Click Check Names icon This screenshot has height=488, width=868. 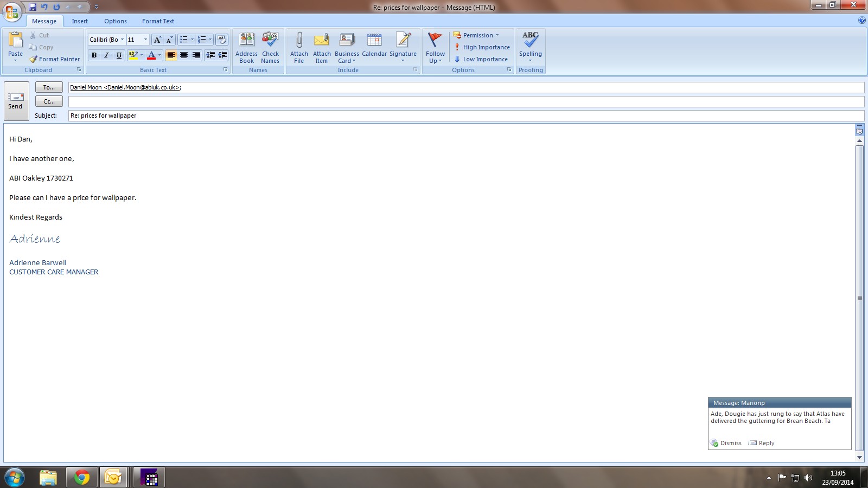point(270,41)
